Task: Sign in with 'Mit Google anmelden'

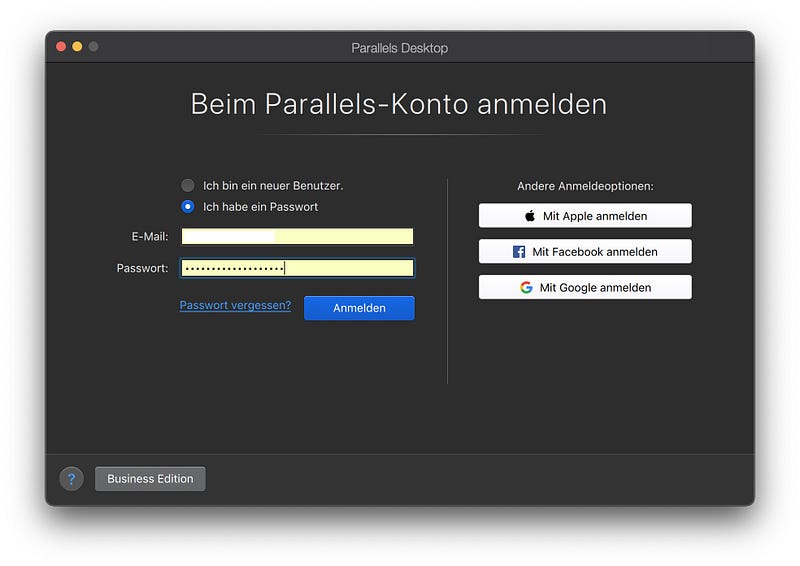Action: (585, 287)
